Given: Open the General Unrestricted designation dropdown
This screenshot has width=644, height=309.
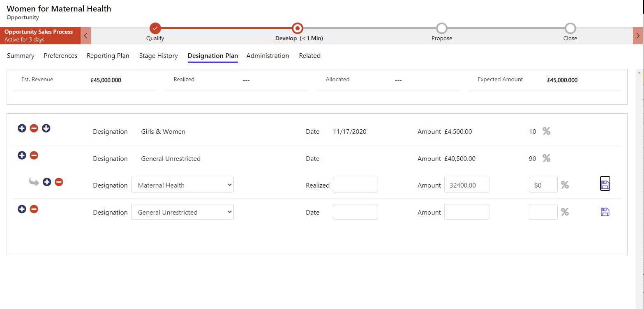Looking at the screenshot, I should point(182,212).
